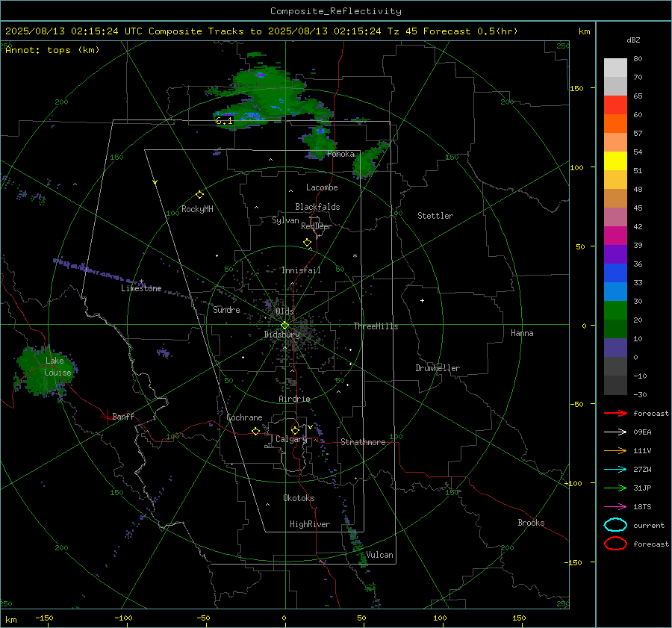Click the Okotoks city label
The image size is (672, 628).
coord(299,498)
